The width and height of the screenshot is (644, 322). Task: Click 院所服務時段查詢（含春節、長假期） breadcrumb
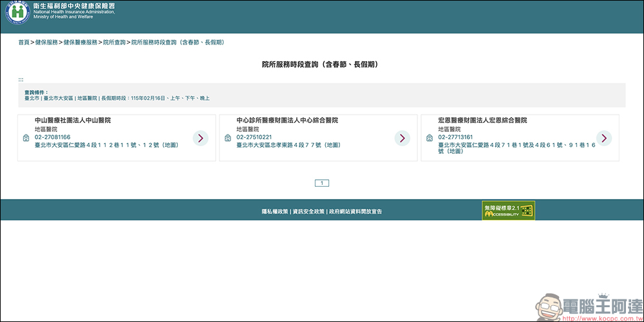(x=178, y=43)
